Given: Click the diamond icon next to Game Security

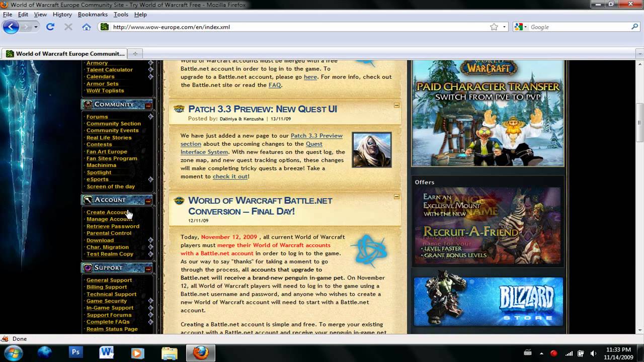Looking at the screenshot, I should pyautogui.click(x=150, y=301).
